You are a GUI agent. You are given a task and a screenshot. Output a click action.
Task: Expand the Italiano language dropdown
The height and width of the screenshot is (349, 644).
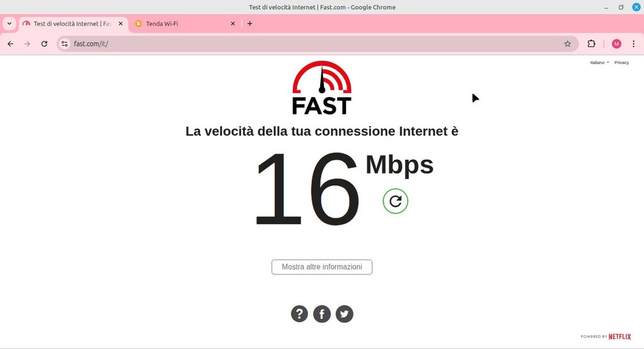coord(599,62)
